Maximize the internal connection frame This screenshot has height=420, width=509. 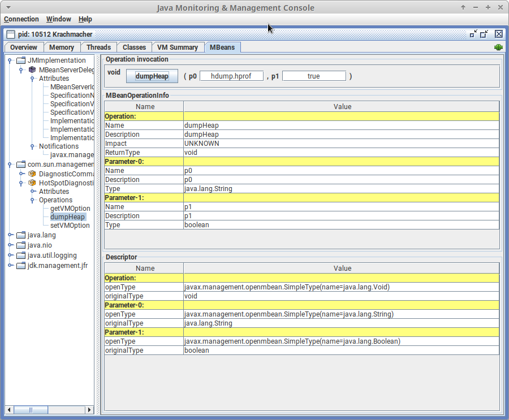tap(484, 34)
